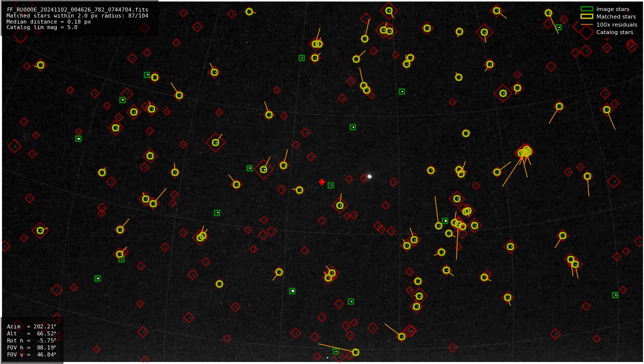Click the yellow Matched stars legend box
This screenshot has width=644, height=364.
tap(586, 17)
